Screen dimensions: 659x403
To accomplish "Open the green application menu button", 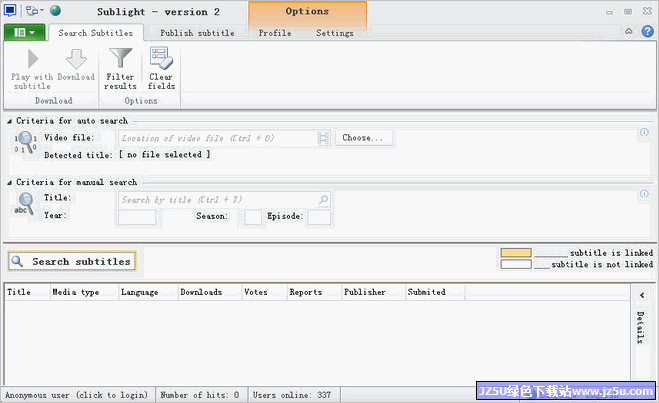I will click(x=24, y=32).
